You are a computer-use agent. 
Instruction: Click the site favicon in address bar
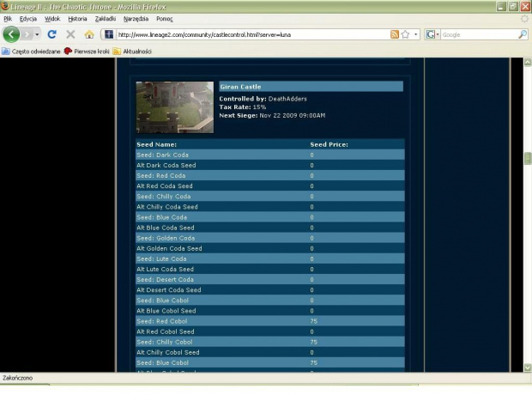pyautogui.click(x=109, y=34)
